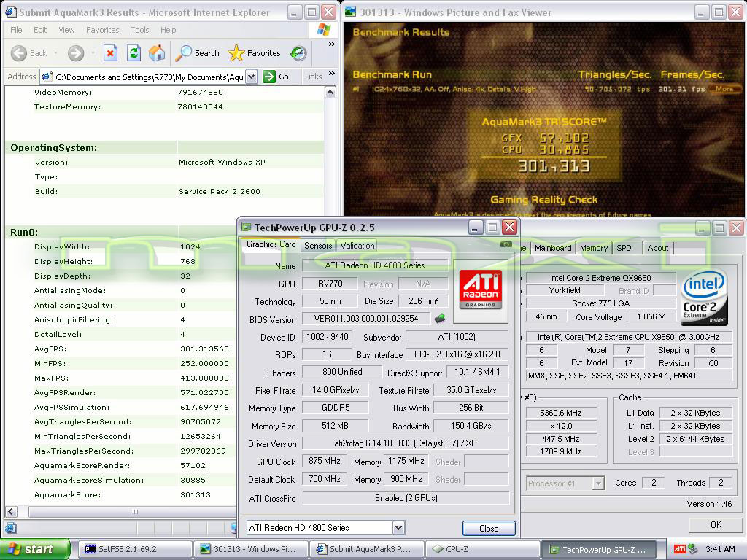Click the ATI Radeon logo in GPU-Z

pos(480,289)
